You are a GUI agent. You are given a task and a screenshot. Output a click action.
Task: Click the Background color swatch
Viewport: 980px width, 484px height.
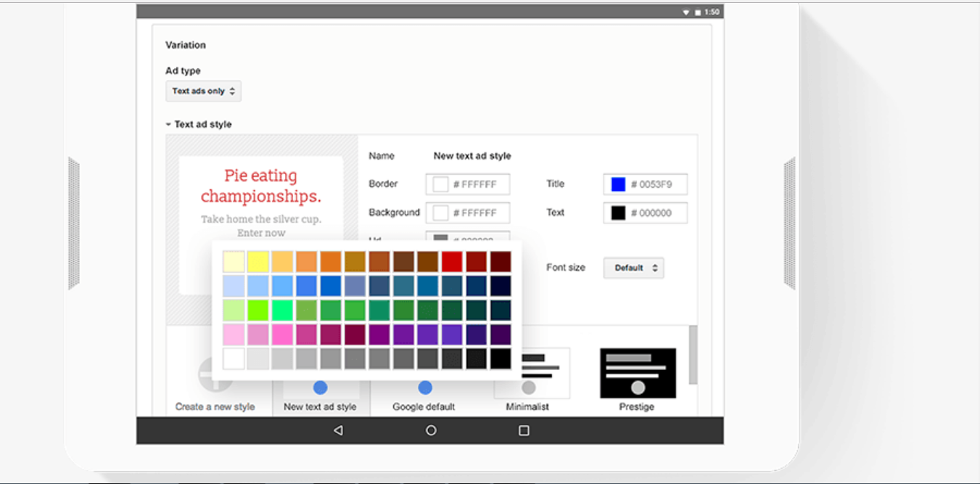coord(440,213)
